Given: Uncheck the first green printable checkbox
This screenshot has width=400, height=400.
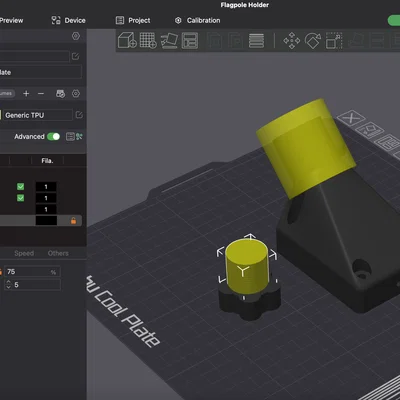Looking at the screenshot, I should [20, 187].
